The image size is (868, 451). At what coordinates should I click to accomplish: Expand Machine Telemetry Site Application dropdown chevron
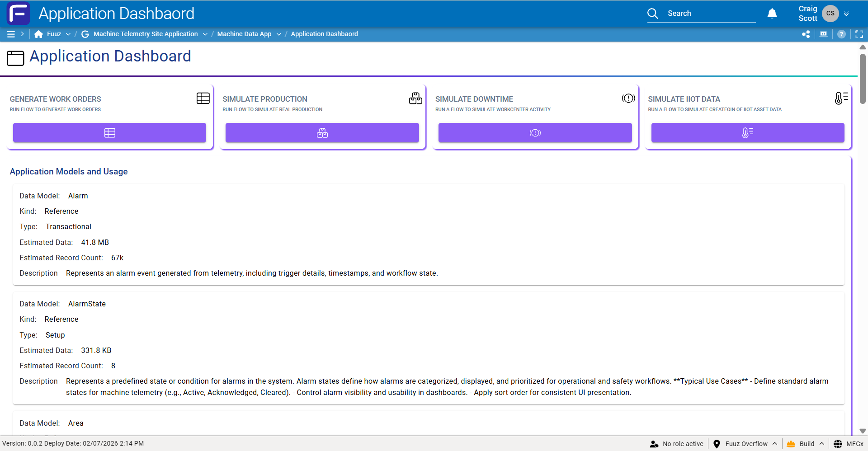pyautogui.click(x=205, y=34)
